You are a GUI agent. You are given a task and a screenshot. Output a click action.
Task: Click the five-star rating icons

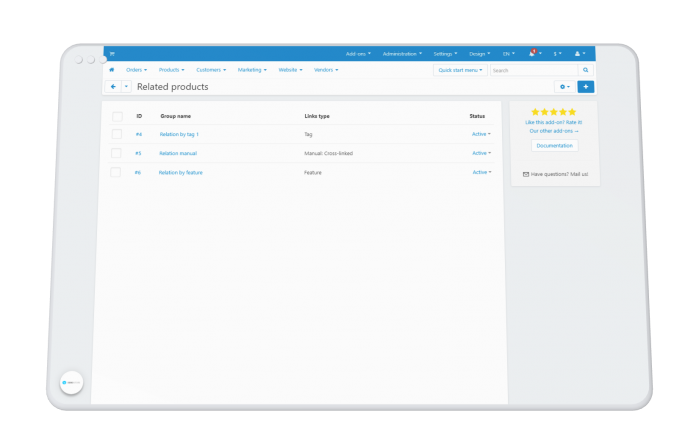[x=554, y=112]
